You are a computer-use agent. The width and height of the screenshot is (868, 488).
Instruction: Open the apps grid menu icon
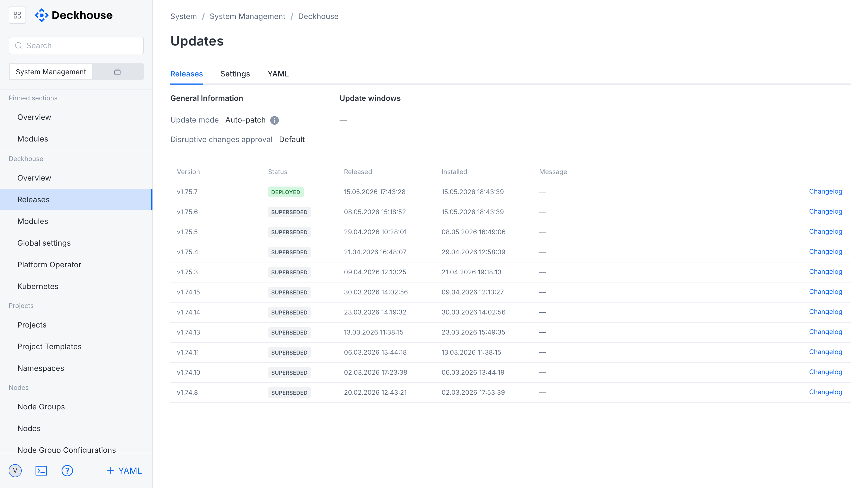[17, 15]
